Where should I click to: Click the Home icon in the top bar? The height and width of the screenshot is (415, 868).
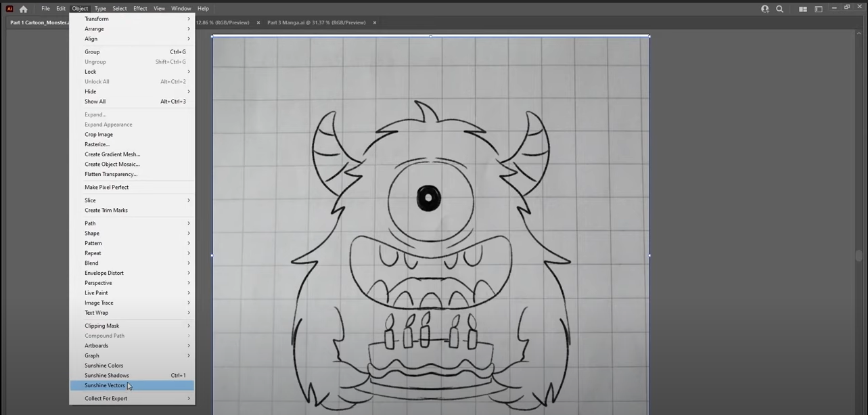click(x=24, y=9)
